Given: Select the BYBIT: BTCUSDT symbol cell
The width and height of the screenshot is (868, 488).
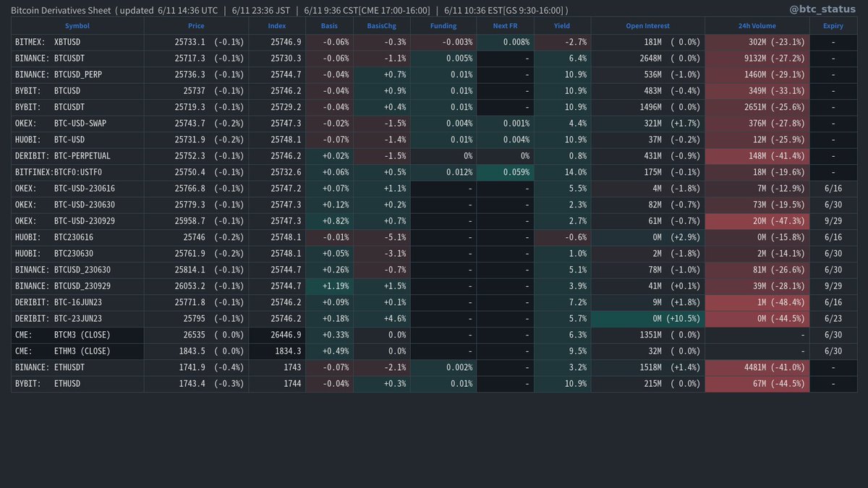Looking at the screenshot, I should tap(77, 107).
